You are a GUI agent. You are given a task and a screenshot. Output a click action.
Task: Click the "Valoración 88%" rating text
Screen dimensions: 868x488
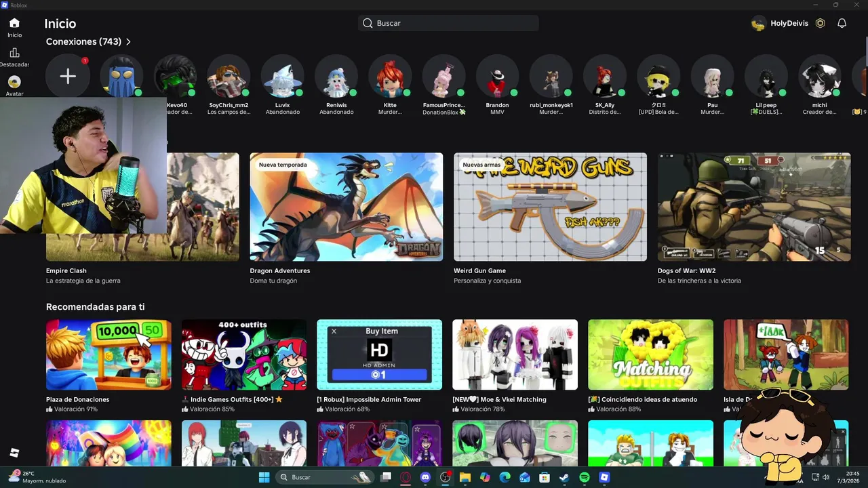pyautogui.click(x=618, y=409)
